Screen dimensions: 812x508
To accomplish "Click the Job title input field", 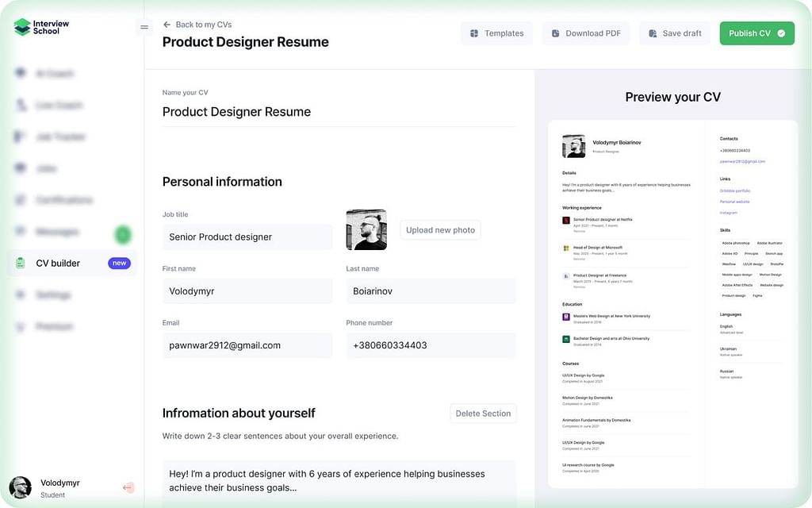I will pos(247,237).
